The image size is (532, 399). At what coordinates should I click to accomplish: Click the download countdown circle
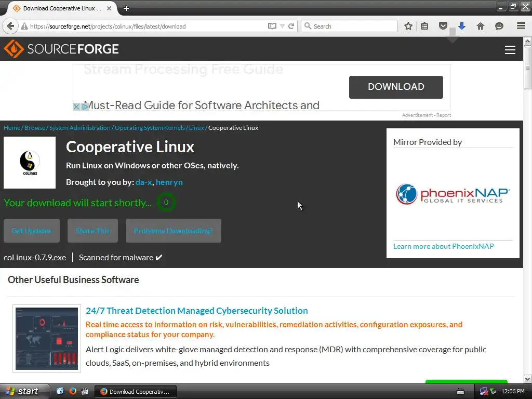point(166,202)
